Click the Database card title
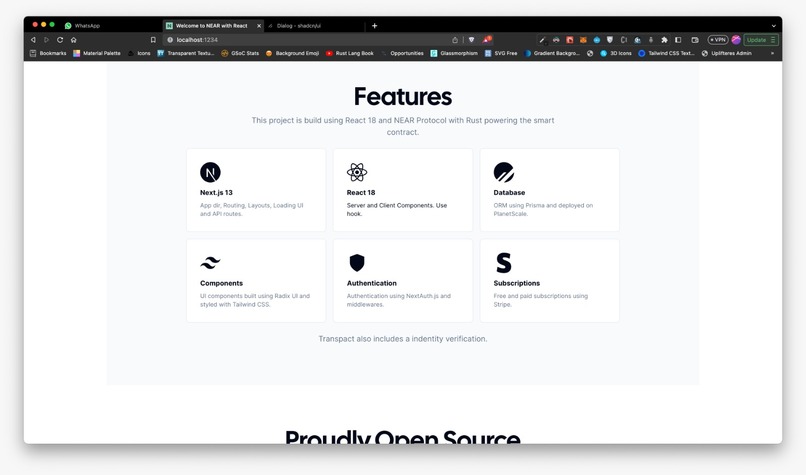 click(509, 192)
